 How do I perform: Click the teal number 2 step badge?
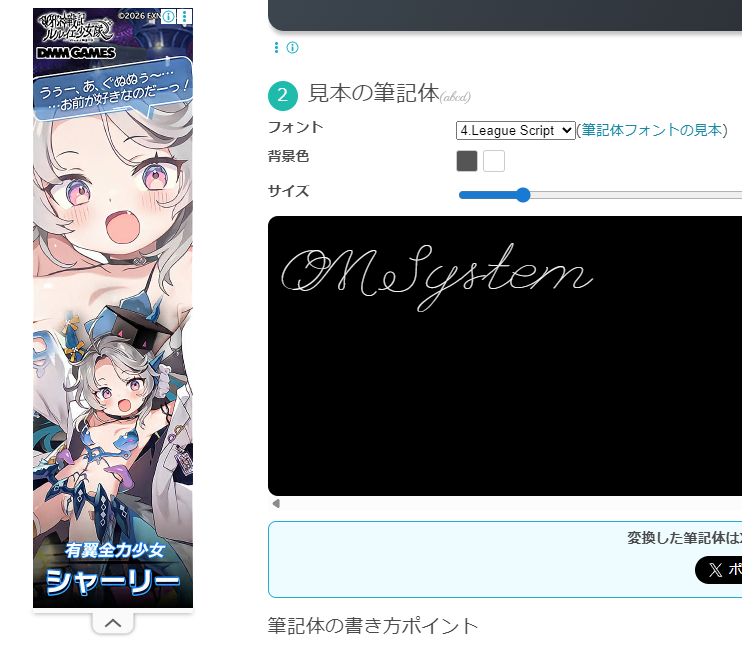click(283, 95)
